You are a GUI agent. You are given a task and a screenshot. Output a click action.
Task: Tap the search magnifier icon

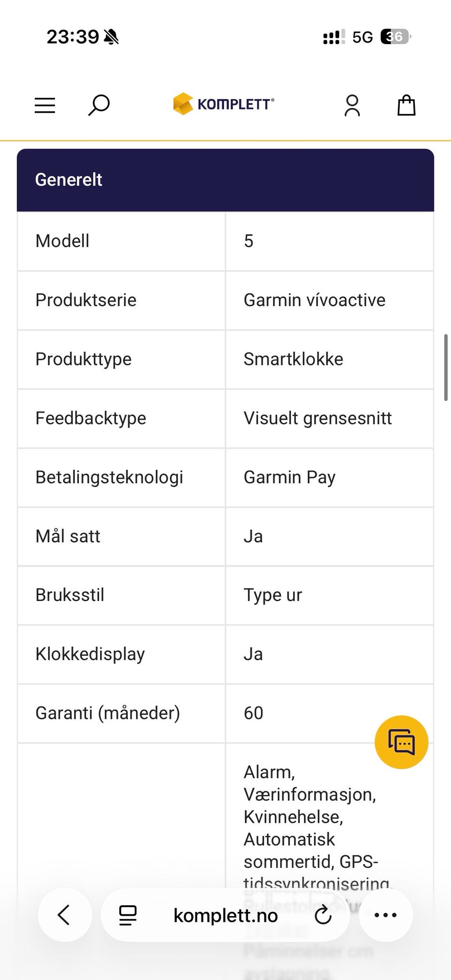pos(99,105)
